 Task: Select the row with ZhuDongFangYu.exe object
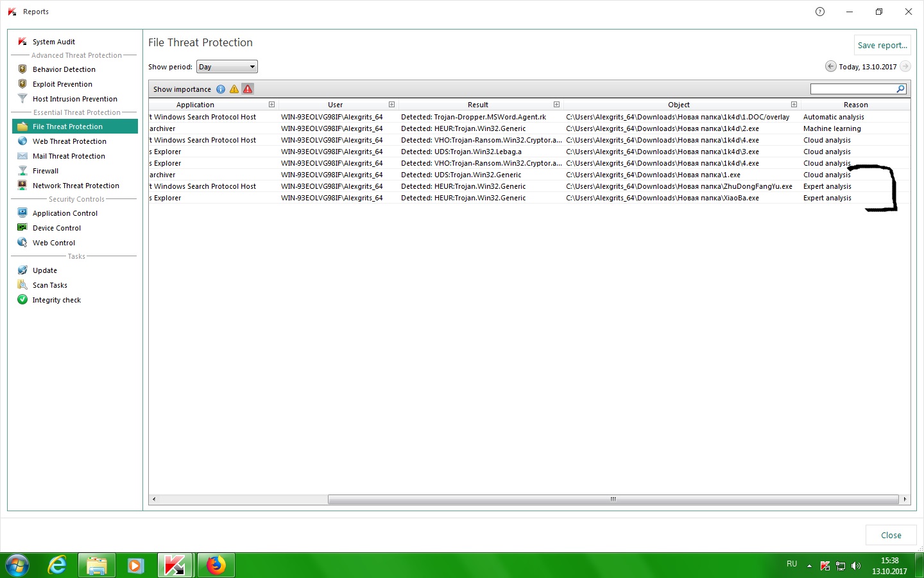(529, 186)
